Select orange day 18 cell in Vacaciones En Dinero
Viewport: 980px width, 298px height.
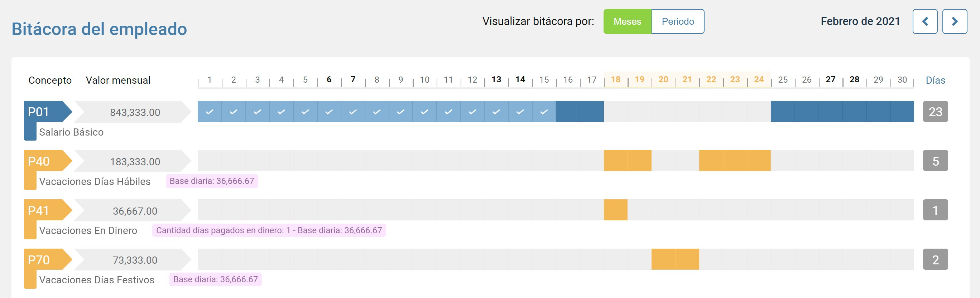point(615,210)
